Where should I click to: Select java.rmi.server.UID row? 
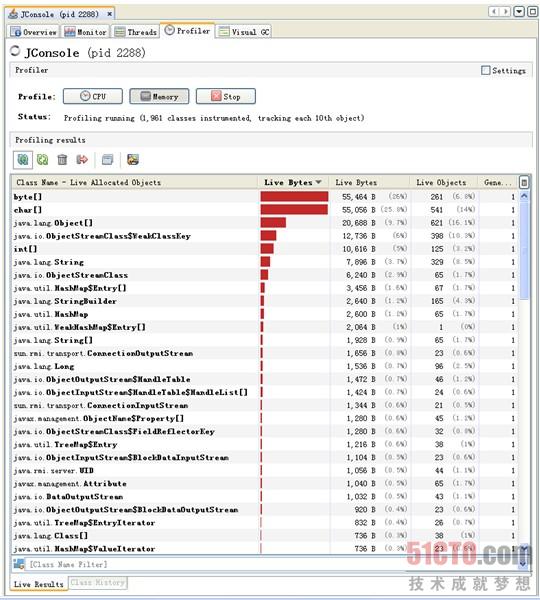pyautogui.click(x=265, y=470)
